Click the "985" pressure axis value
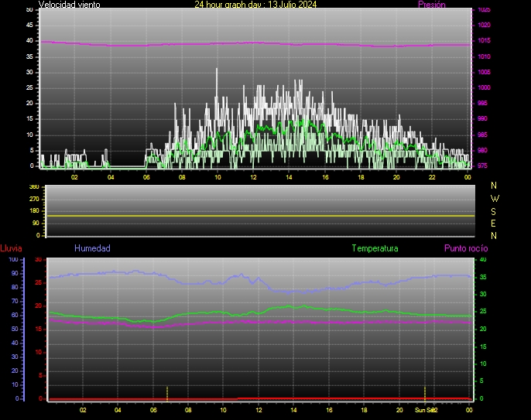Image resolution: width=531 pixels, height=420 pixels. [x=482, y=135]
